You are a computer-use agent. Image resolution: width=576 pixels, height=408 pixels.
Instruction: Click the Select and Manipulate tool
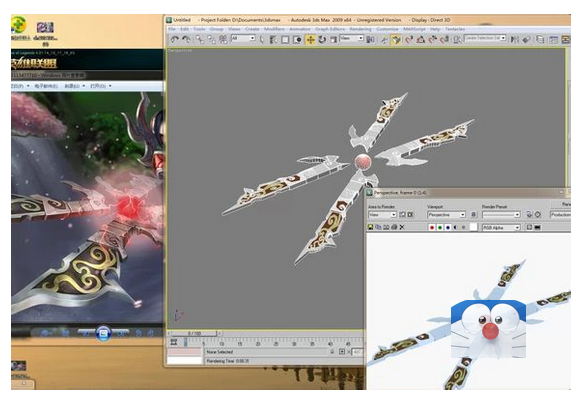pyautogui.click(x=384, y=39)
